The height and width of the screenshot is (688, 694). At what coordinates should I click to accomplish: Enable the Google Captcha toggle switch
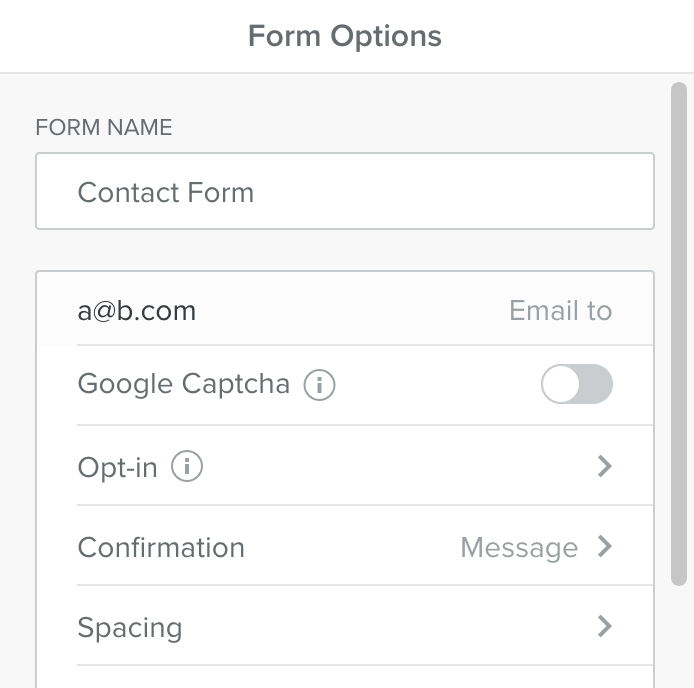[577, 384]
